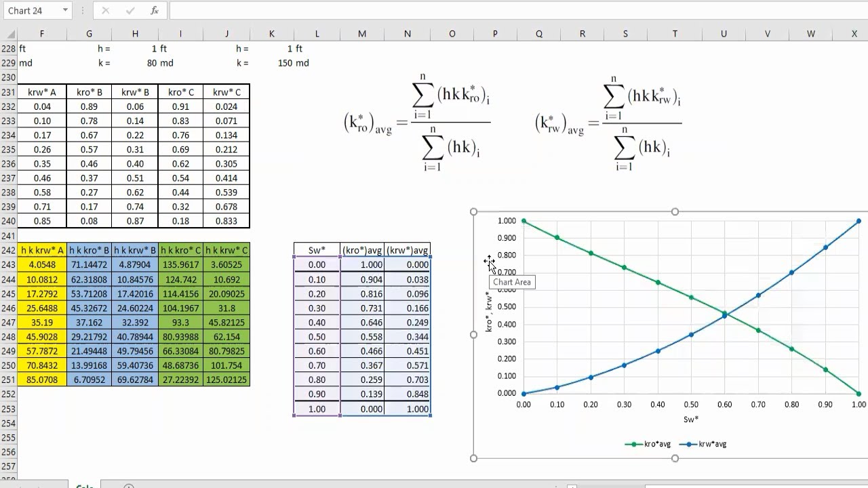Click the chart's left-middle sizing handle
The height and width of the screenshot is (488, 868).
[x=474, y=335]
